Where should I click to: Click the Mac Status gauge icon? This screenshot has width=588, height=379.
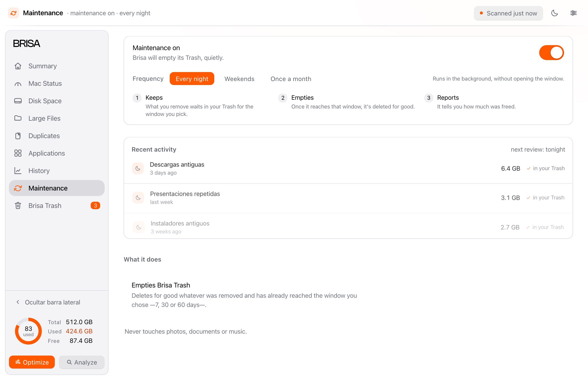(x=18, y=84)
